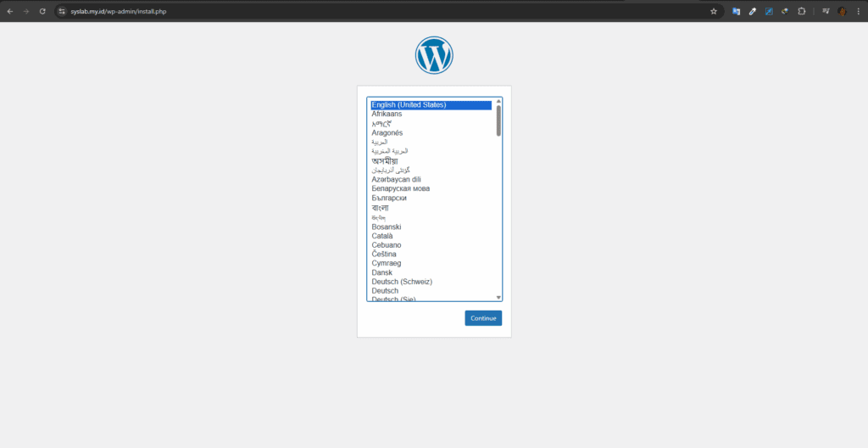Open the Extensions puzzle piece menu

801,11
